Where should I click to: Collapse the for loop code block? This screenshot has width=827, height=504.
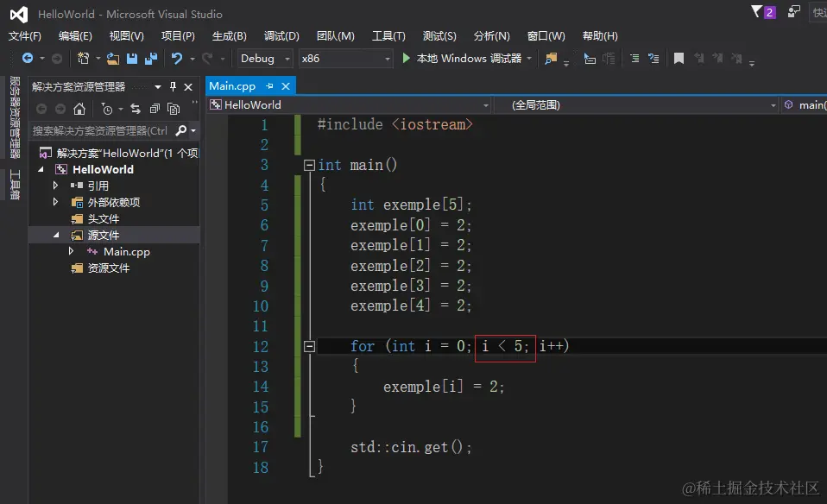pos(310,346)
